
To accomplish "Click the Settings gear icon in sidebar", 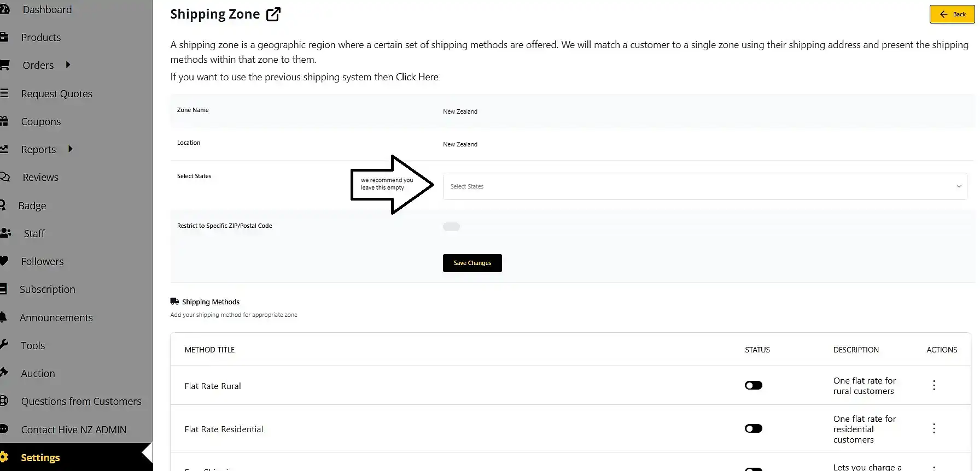I will pyautogui.click(x=4, y=457).
